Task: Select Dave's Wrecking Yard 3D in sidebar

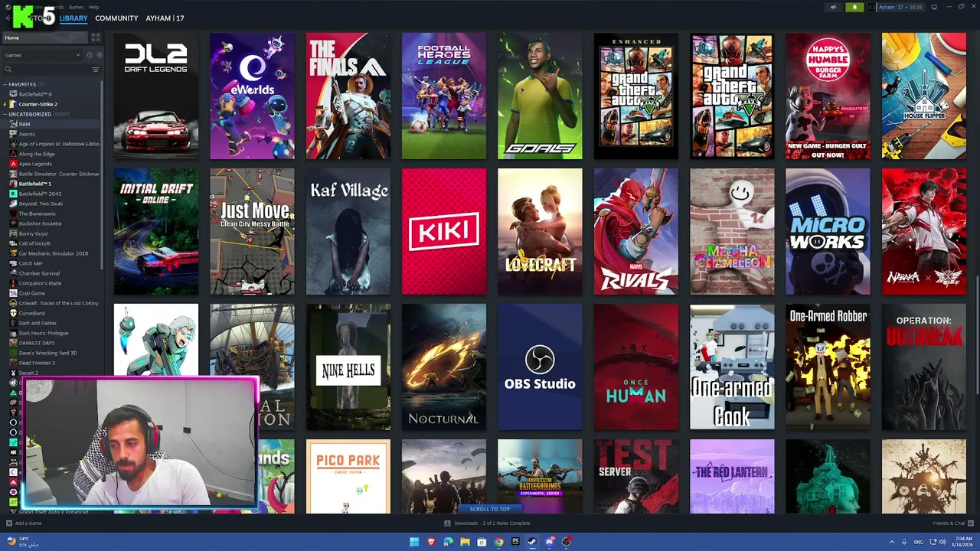Action: [x=47, y=353]
